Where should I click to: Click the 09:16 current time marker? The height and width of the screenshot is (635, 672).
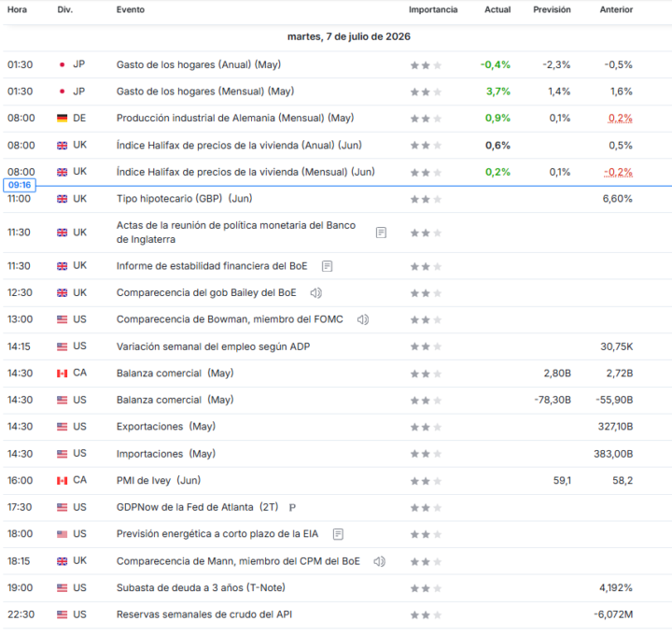20,185
